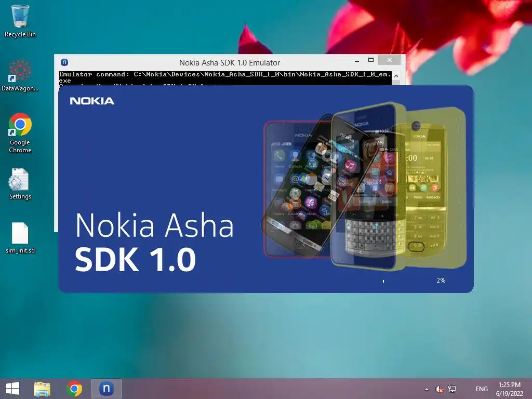Open File Explorer from the taskbar
The height and width of the screenshot is (399, 532).
[42, 389]
